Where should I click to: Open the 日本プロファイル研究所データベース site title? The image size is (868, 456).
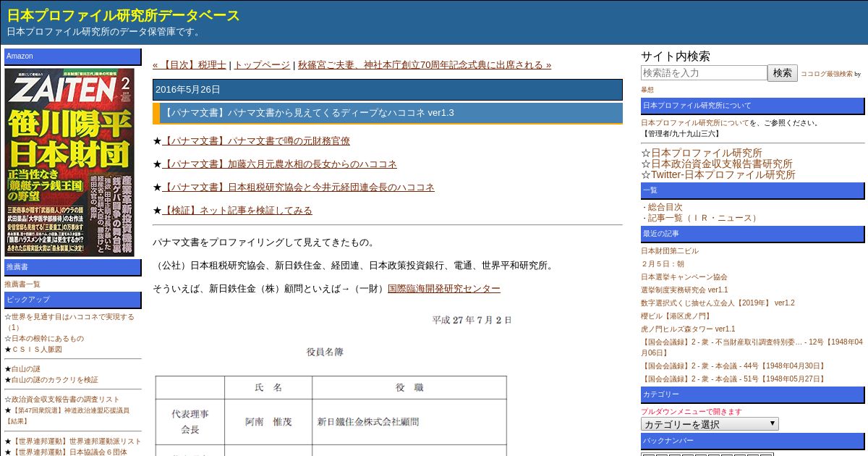tap(124, 15)
